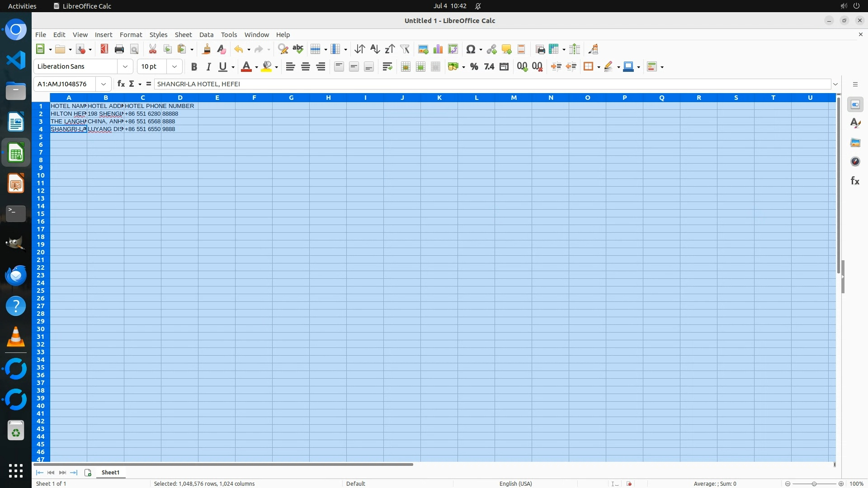Apply the yellow background color swatch
868x488 pixels.
pyautogui.click(x=267, y=67)
